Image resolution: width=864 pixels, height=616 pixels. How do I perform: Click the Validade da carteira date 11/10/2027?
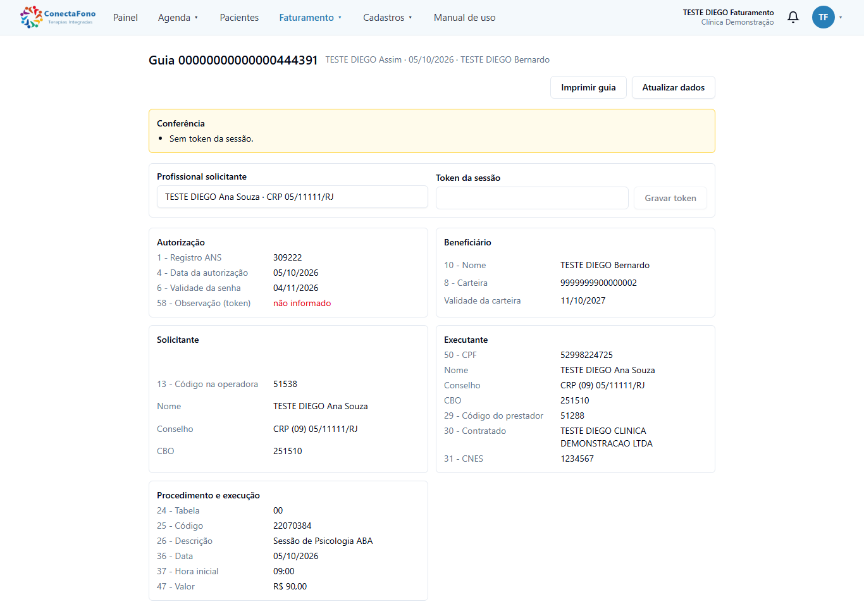point(583,300)
